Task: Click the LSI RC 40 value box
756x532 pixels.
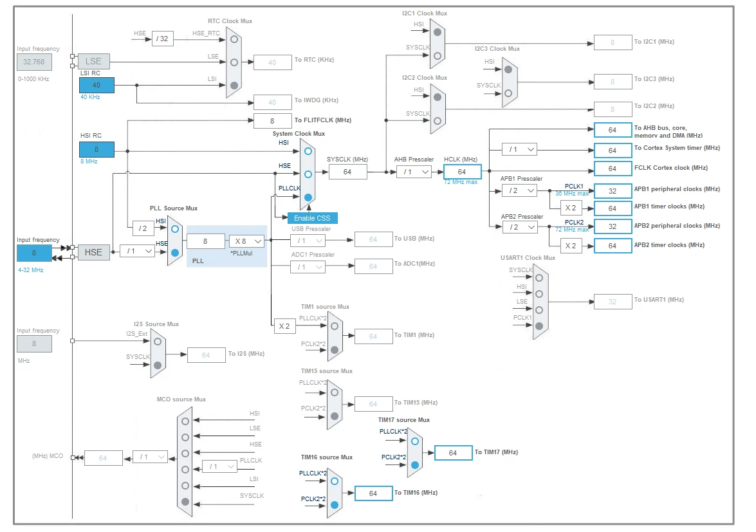Action: coord(97,86)
